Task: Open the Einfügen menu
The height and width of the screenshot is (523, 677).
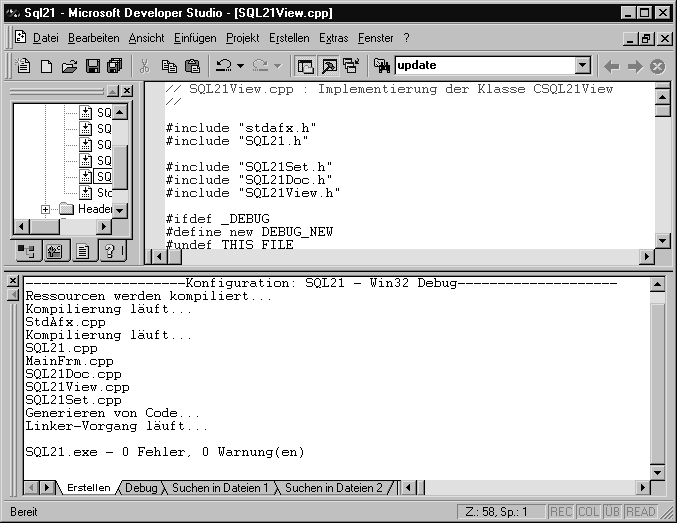Action: tap(195, 38)
